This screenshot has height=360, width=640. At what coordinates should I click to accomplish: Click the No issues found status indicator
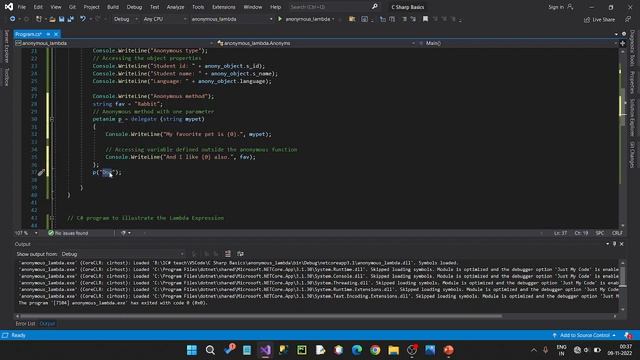click(x=68, y=233)
